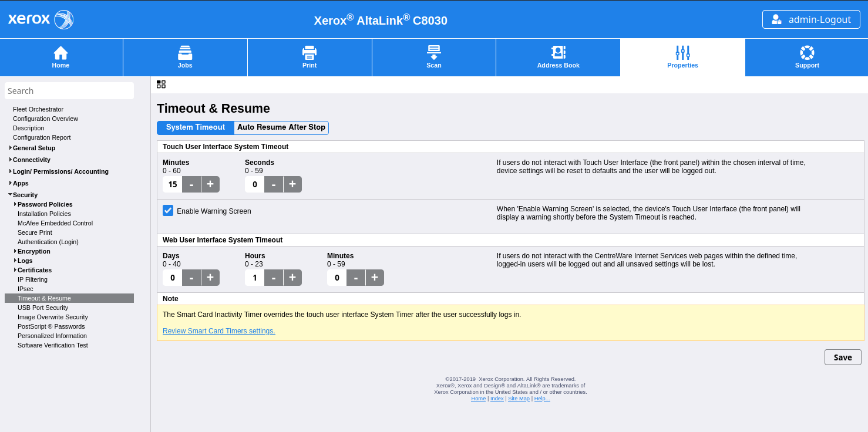Switch to Auto Resume After Stop tab
The width and height of the screenshot is (868, 432).
[281, 127]
